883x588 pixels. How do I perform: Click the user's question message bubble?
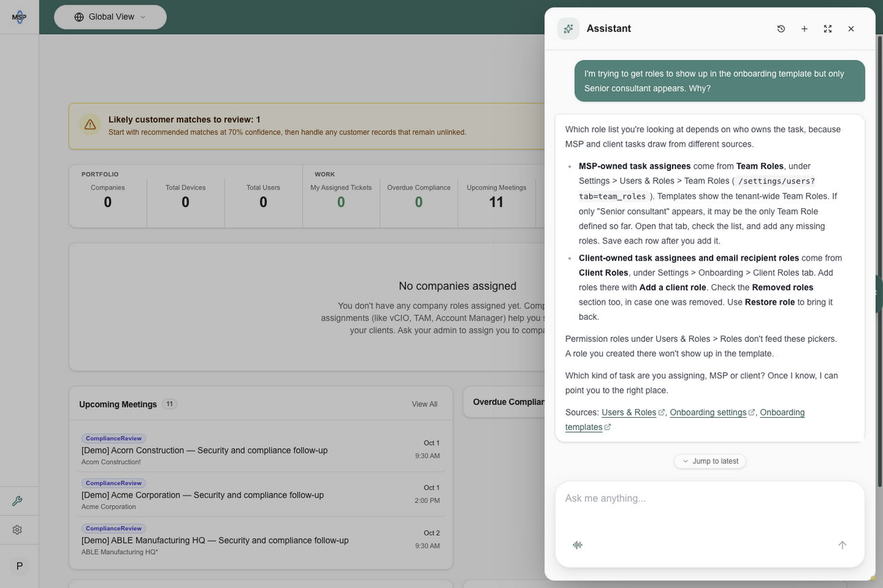[x=720, y=81]
